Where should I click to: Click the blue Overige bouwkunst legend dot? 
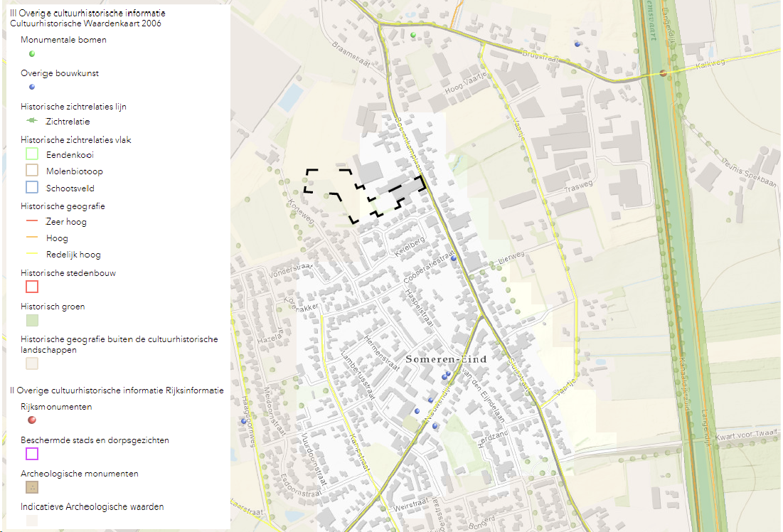[x=31, y=87]
